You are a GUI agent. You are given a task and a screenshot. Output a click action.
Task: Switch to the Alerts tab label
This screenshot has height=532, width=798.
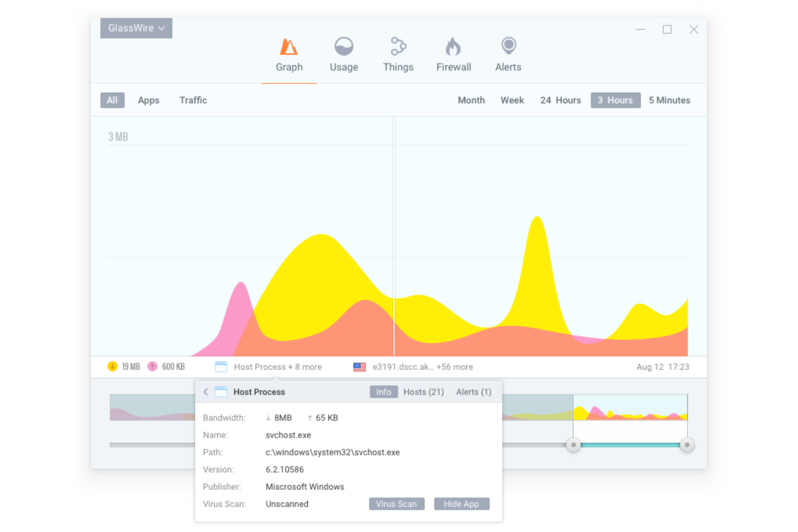[508, 67]
